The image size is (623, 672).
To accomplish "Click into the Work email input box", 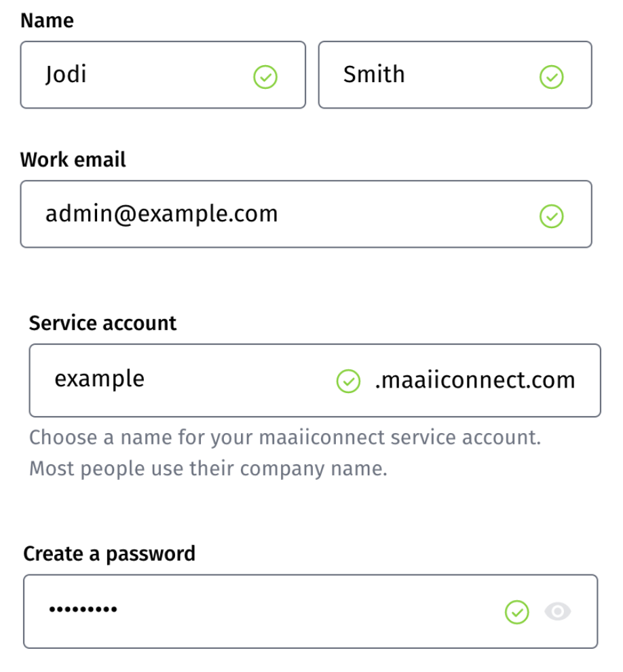I will 306,214.
